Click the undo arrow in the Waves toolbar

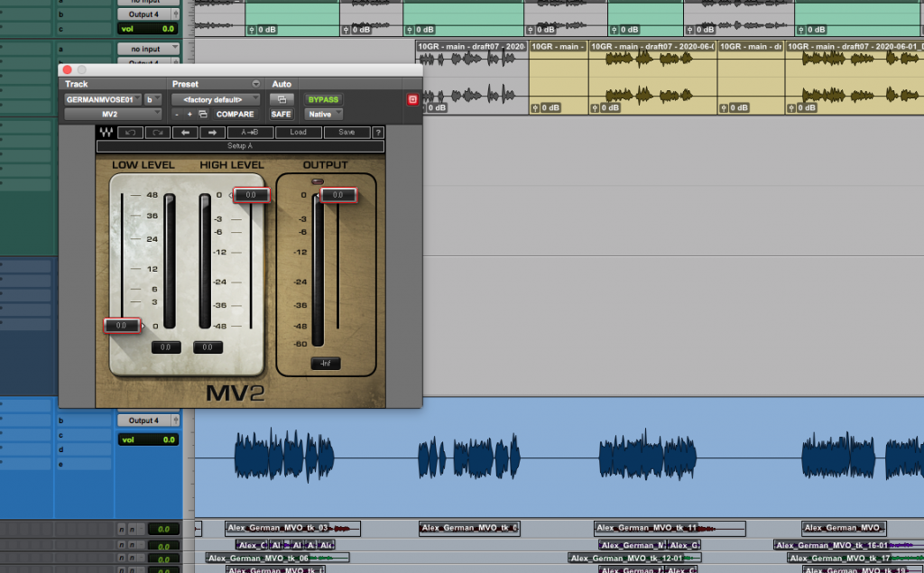coord(129,132)
